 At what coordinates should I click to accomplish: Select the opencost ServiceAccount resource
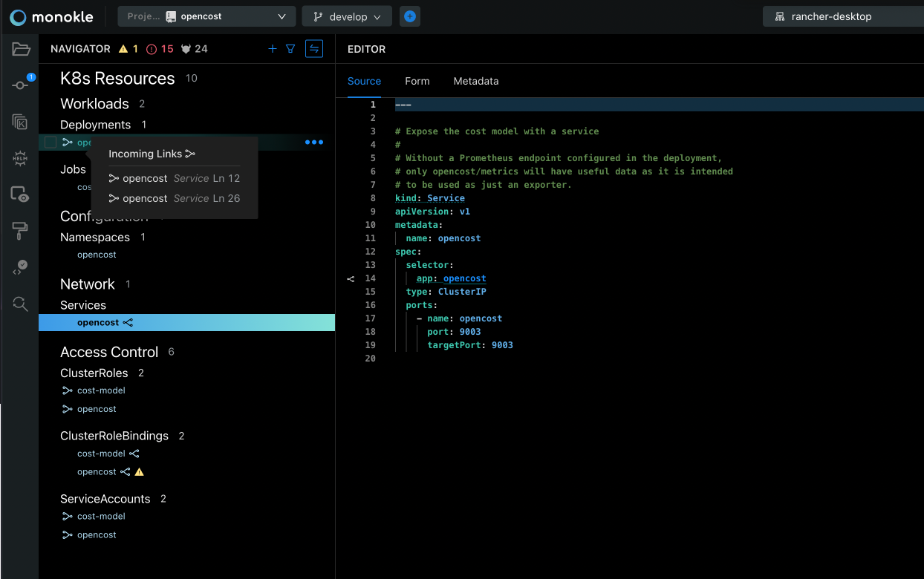[97, 535]
